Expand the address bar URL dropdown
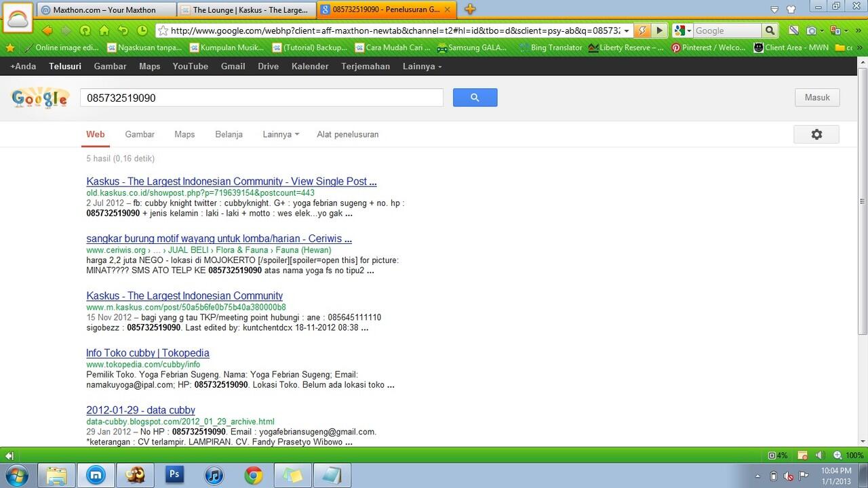The width and height of the screenshot is (868, 488). [627, 30]
